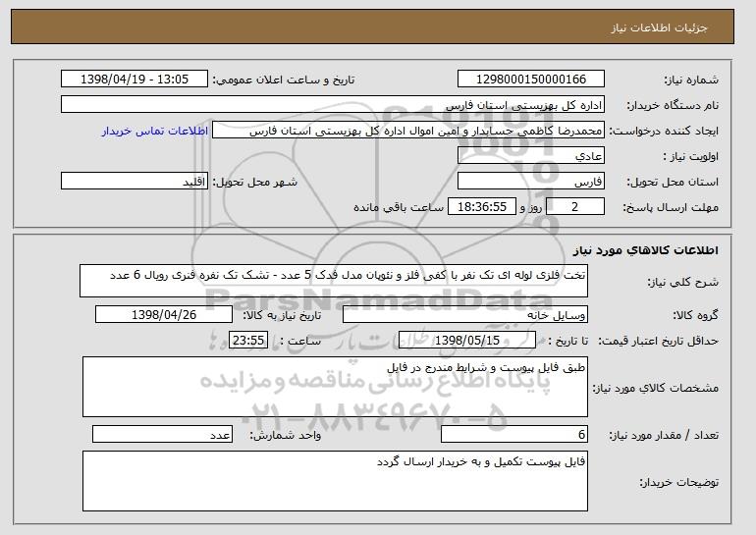This screenshot has width=756, height=535.
Task: Focus the تعداد / مقدار مورد نیاز field
Action: pos(514,435)
